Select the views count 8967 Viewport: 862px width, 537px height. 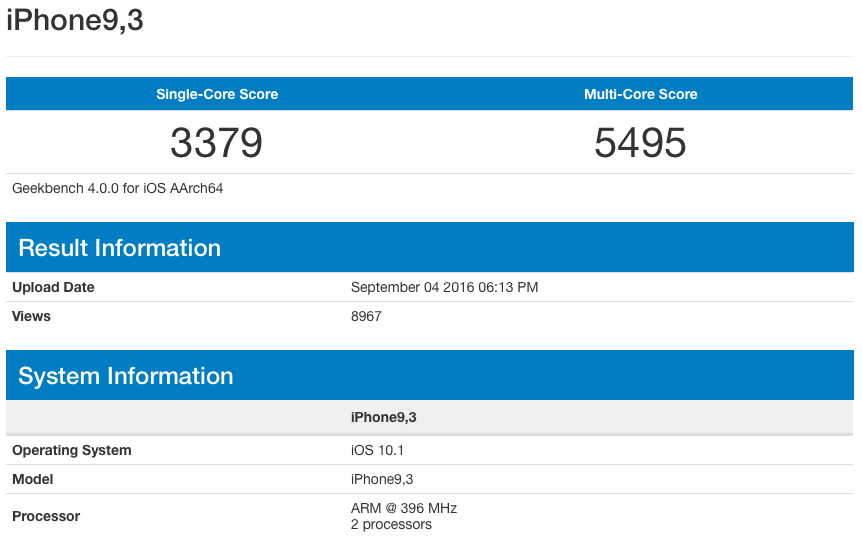pyautogui.click(x=366, y=317)
